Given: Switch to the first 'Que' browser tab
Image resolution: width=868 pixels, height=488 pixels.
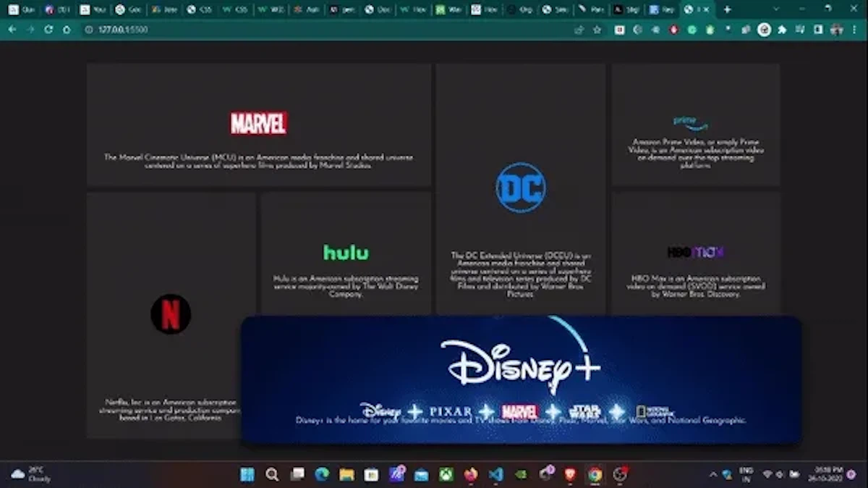Looking at the screenshot, I should tap(22, 9).
